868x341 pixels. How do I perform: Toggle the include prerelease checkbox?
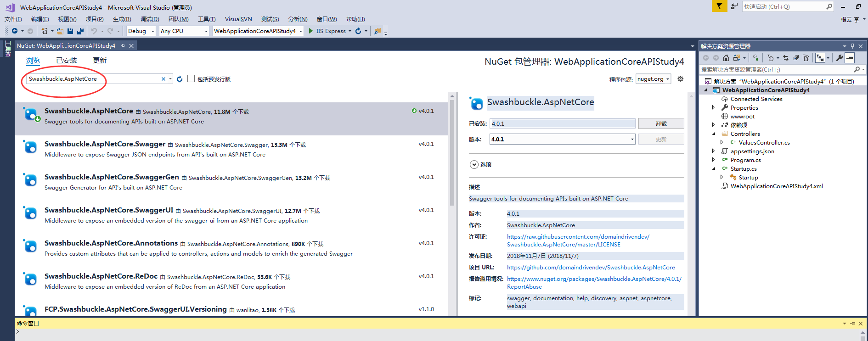tap(191, 79)
